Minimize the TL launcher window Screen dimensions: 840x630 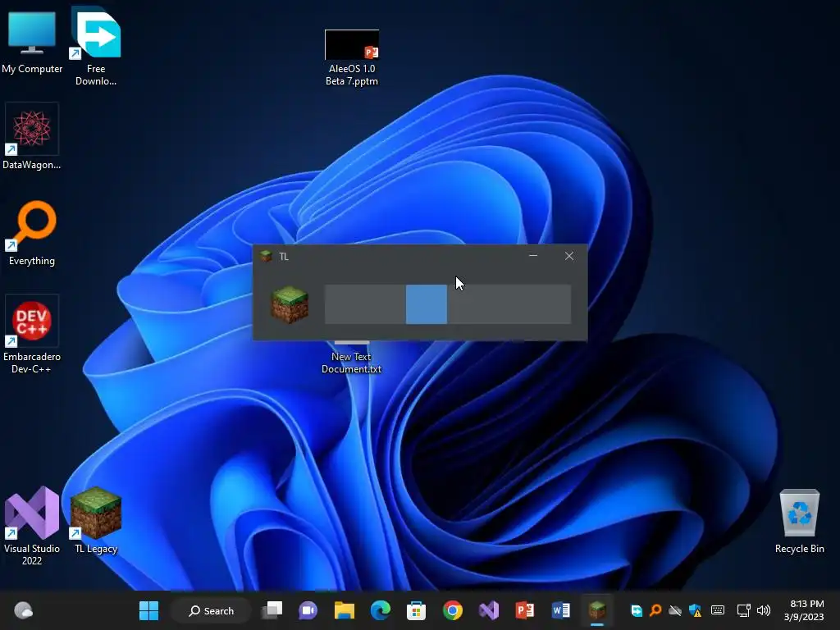533,256
